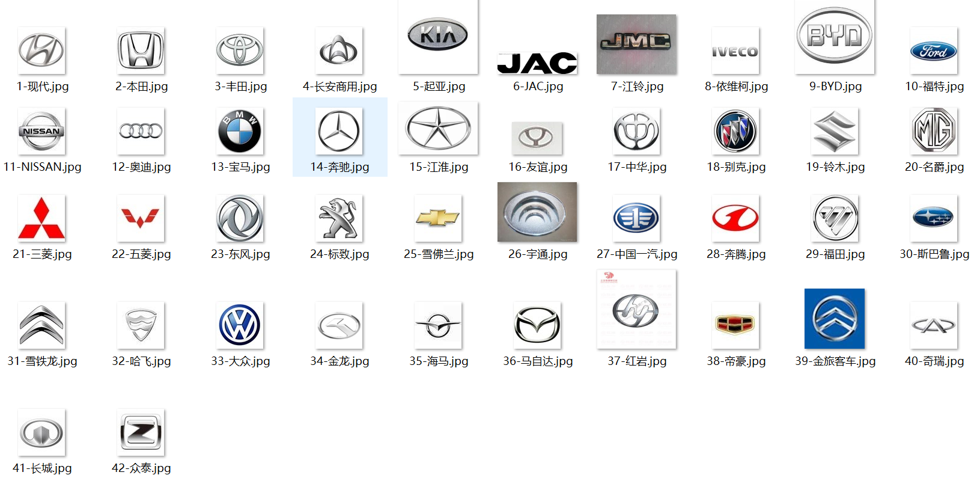Click the Mazda logo thumbnail 36-马自达.jpg
980x484 pixels.
coord(537,325)
